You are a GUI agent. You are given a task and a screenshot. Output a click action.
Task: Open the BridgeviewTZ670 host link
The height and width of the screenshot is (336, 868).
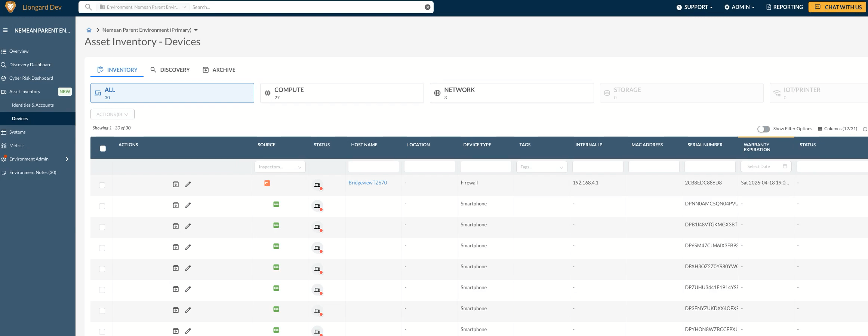[367, 183]
